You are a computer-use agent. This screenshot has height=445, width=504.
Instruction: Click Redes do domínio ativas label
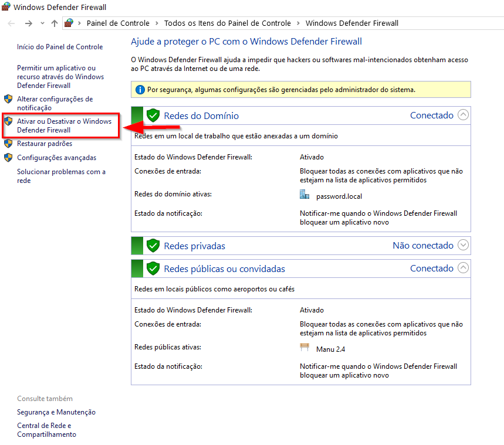point(173,194)
